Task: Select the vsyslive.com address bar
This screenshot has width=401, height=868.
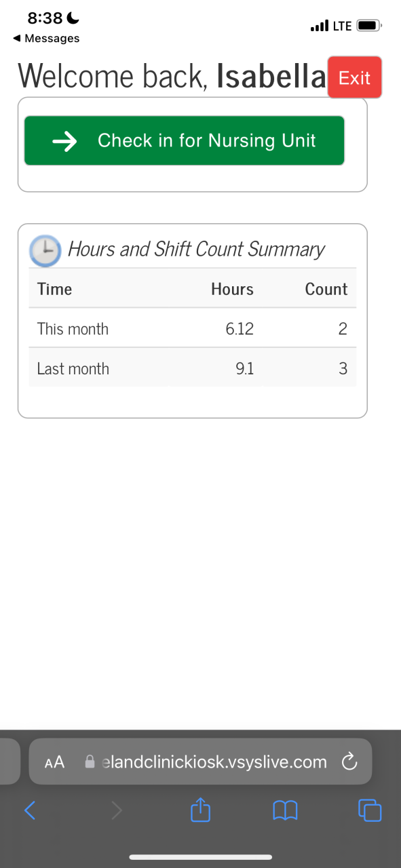Action: point(201,762)
